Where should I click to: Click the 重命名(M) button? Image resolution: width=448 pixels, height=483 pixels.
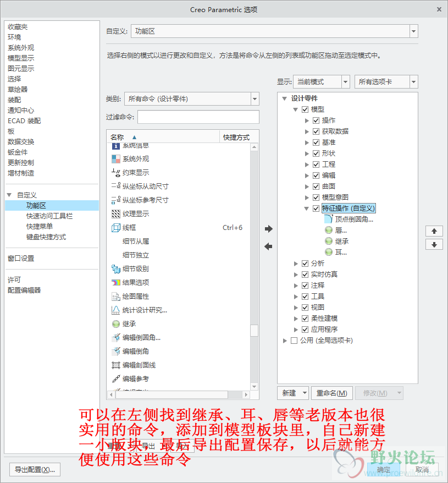coord(331,393)
